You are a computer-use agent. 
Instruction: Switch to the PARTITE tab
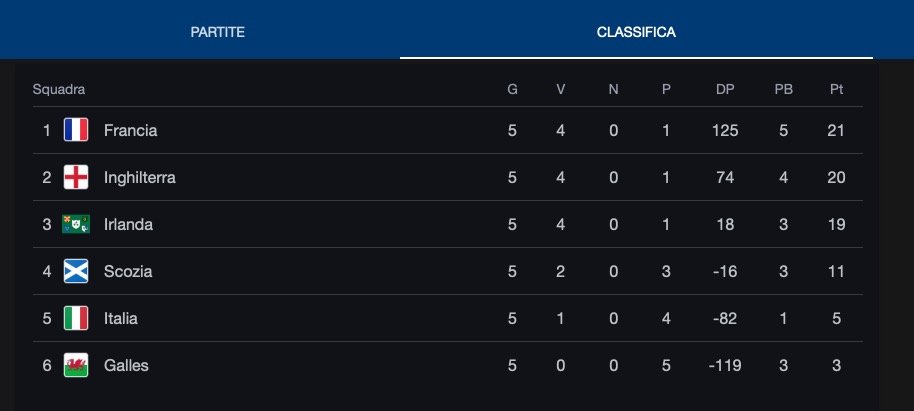pos(217,32)
